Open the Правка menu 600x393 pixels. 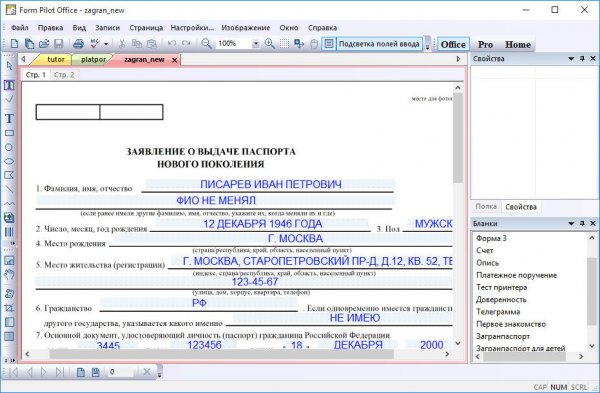click(50, 28)
